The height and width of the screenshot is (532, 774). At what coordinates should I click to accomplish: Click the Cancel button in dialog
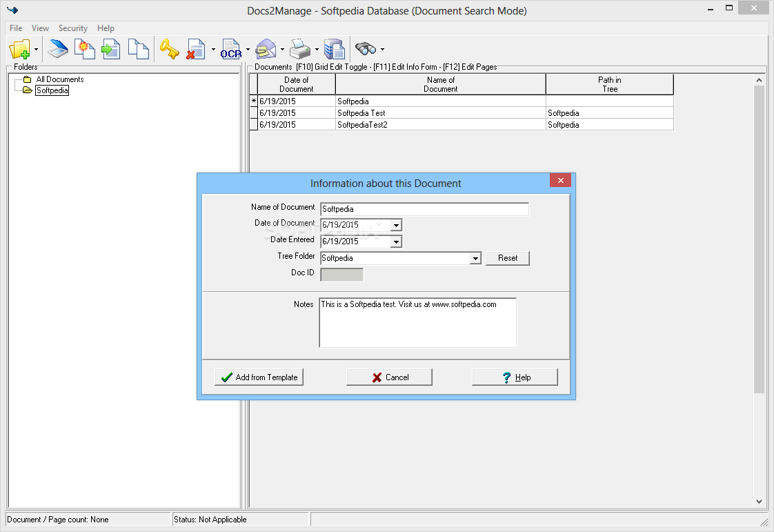390,377
